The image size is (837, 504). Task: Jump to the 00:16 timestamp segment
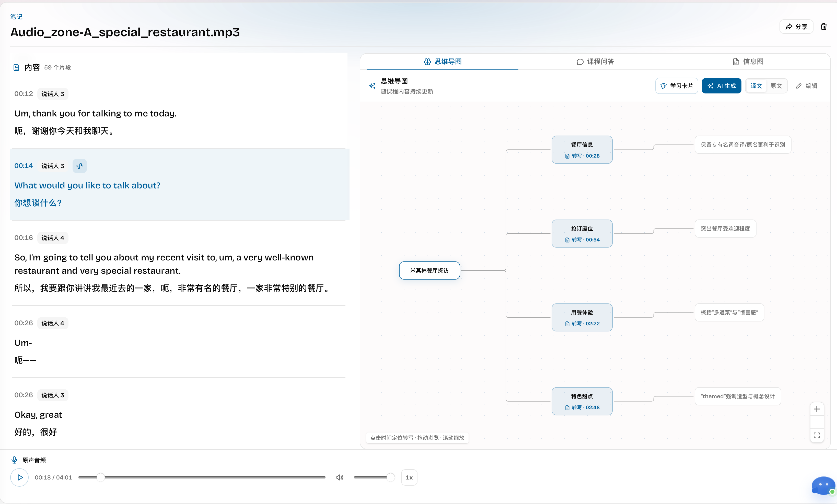click(x=24, y=238)
